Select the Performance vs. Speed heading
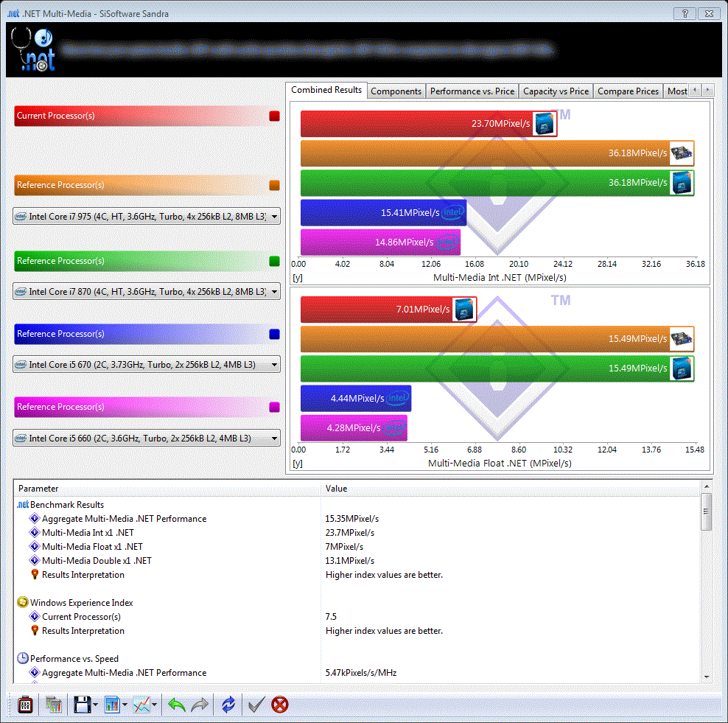Screen dimensions: 728x723 pyautogui.click(x=74, y=658)
